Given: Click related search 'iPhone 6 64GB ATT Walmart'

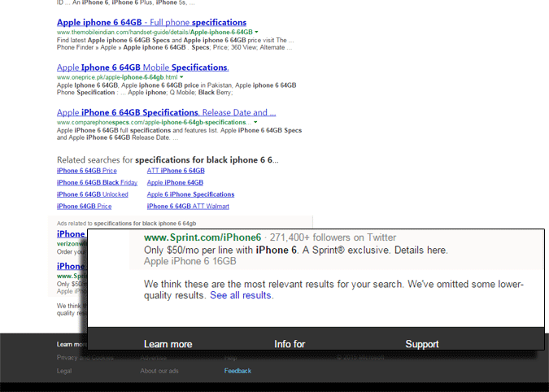Looking at the screenshot, I should [188, 206].
